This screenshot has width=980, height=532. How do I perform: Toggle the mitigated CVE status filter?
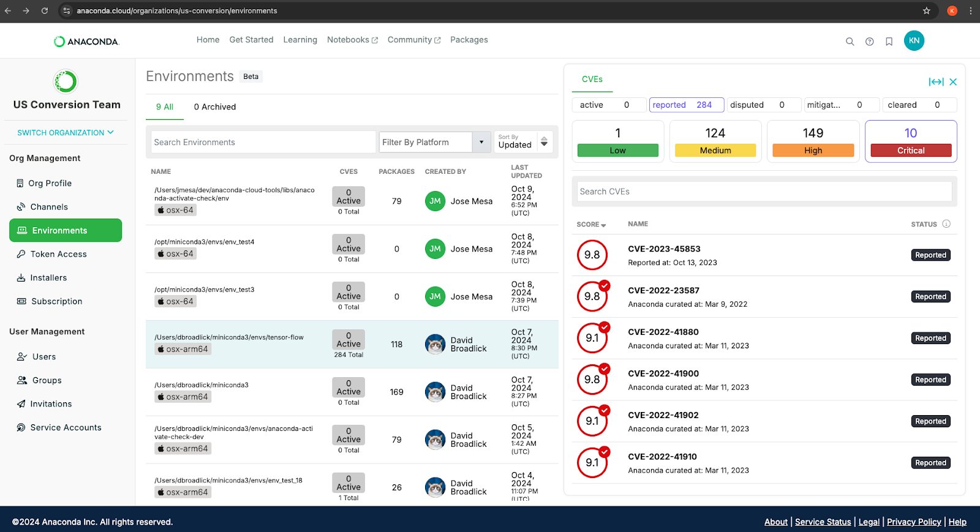(842, 105)
